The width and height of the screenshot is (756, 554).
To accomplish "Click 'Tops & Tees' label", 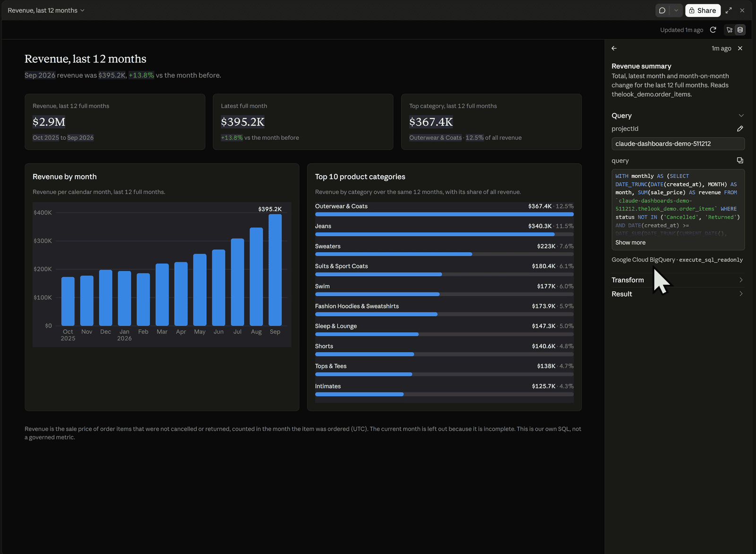I will click(x=331, y=366).
